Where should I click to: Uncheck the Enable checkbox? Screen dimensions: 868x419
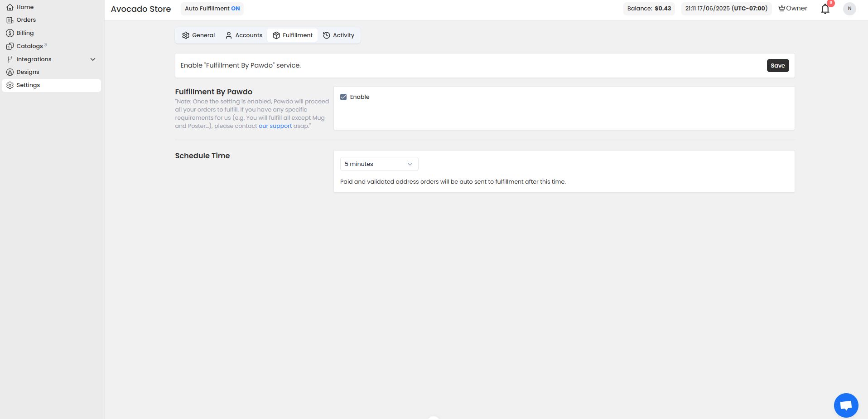point(343,97)
